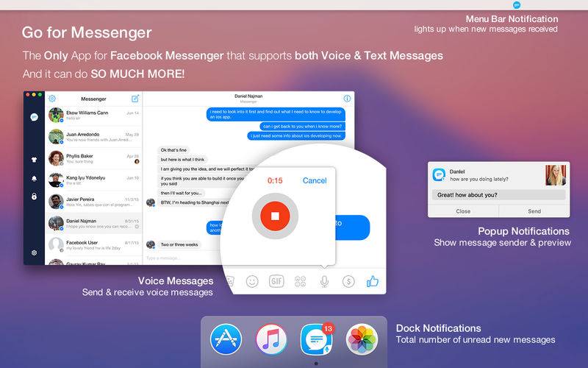This screenshot has height=368, width=588.
Task: Open Go for Messenger dock icon with badge
Action: pyautogui.click(x=316, y=339)
